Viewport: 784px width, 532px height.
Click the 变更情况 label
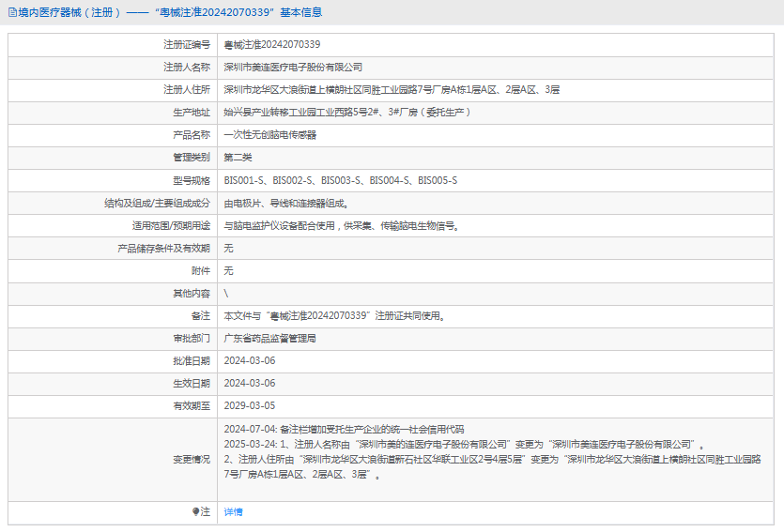[192, 459]
